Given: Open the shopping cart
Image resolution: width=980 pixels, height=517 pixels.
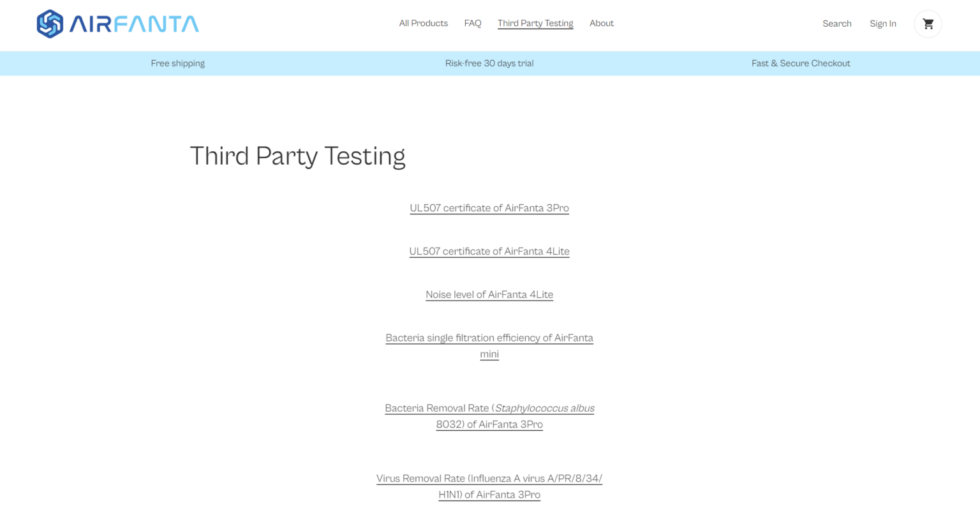Looking at the screenshot, I should pos(928,24).
